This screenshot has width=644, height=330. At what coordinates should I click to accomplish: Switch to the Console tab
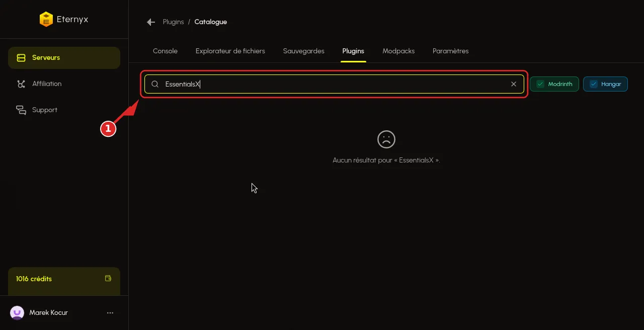point(165,51)
